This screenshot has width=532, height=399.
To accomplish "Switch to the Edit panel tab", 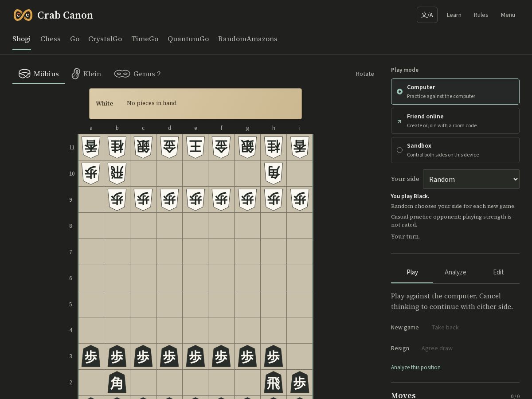I will (x=498, y=272).
